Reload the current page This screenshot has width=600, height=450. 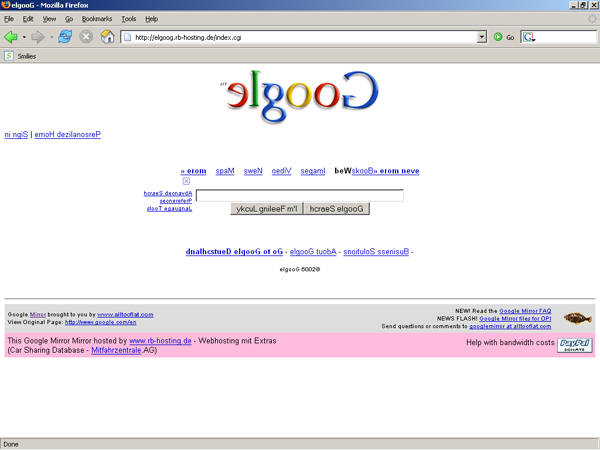(65, 37)
